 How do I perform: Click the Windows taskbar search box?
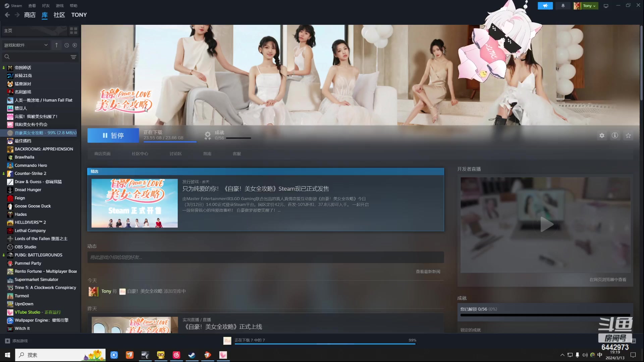60,355
